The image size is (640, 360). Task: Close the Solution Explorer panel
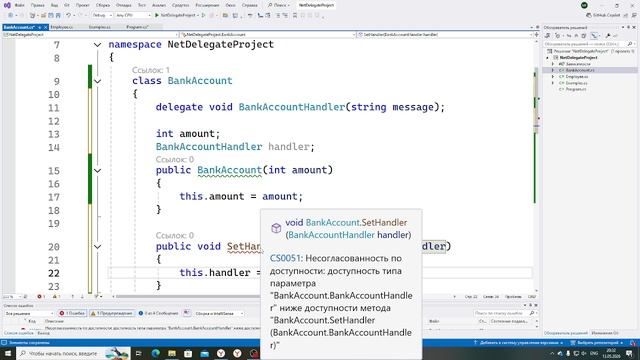coord(634,27)
